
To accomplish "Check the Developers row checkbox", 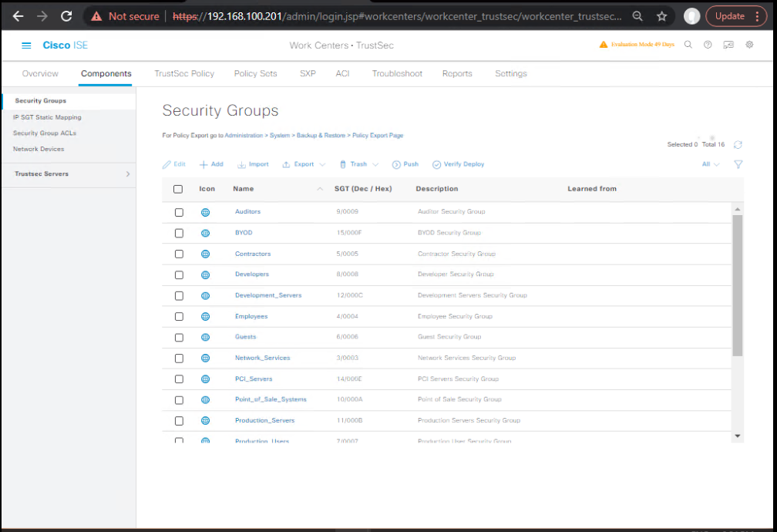I will 179,274.
